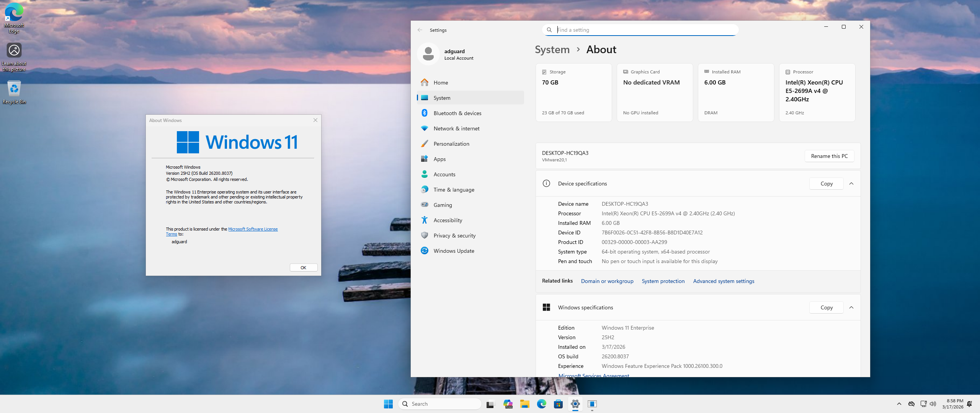980x413 pixels.
Task: Select Privacy & security in the sidebar
Action: (x=454, y=236)
